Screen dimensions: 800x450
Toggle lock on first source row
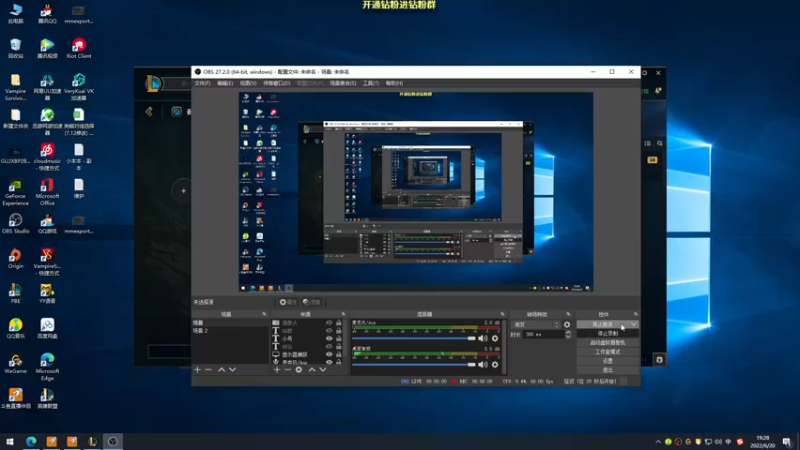click(x=339, y=323)
